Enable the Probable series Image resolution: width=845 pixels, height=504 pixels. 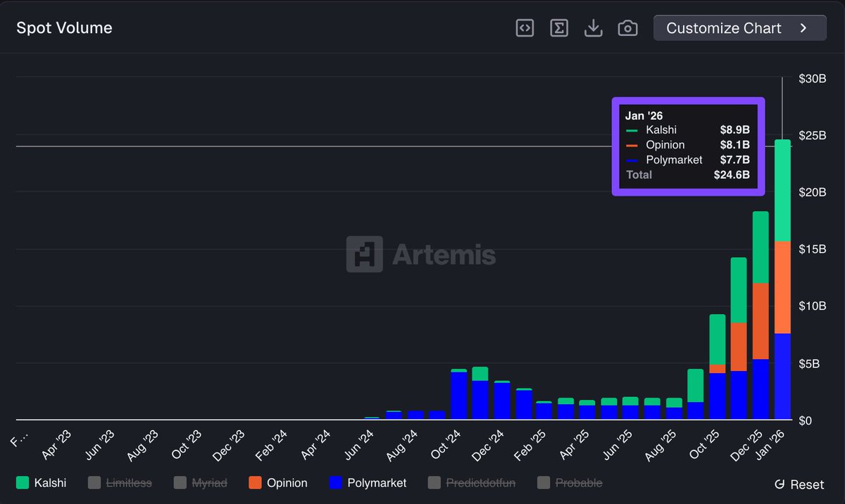click(x=542, y=483)
